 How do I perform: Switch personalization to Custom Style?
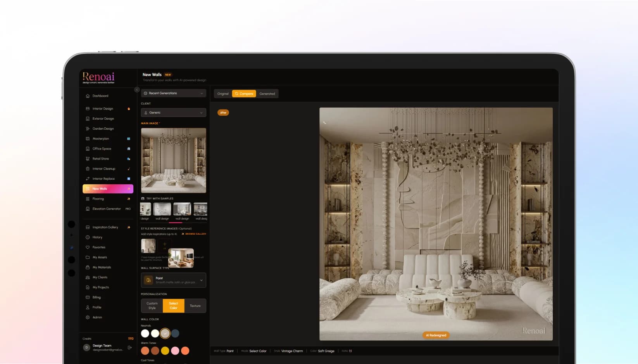pyautogui.click(x=152, y=306)
